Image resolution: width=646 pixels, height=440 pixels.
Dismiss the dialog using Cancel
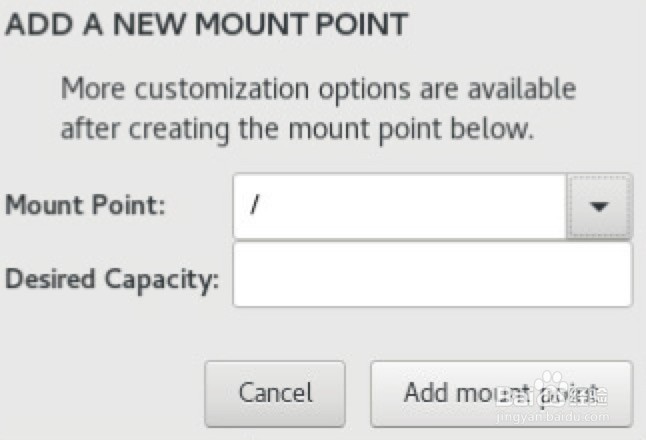coord(275,393)
